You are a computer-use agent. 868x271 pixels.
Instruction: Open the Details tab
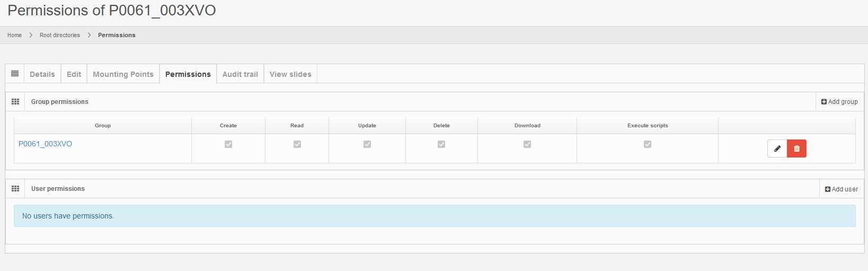42,74
